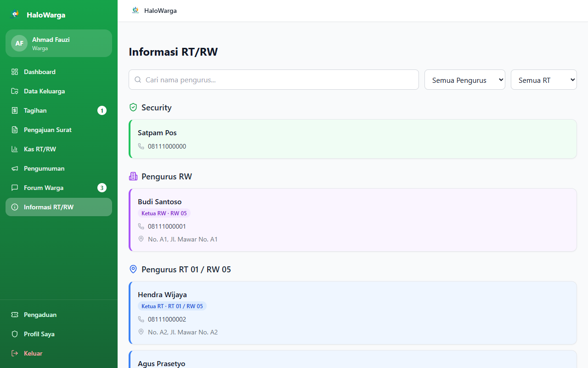This screenshot has height=368, width=588.
Task: Click the Security shield check icon
Action: [x=133, y=107]
